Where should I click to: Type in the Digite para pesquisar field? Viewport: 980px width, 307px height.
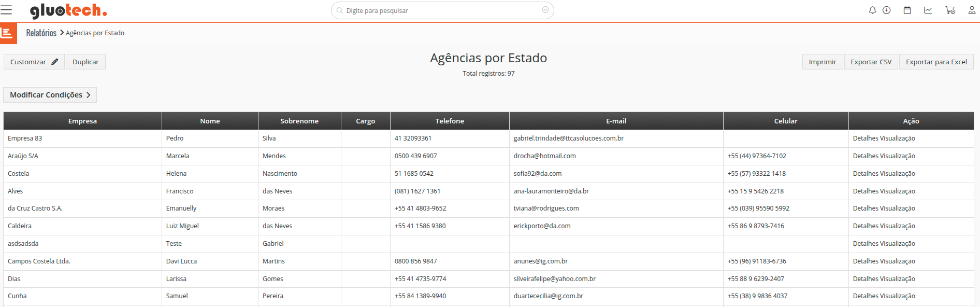440,10
